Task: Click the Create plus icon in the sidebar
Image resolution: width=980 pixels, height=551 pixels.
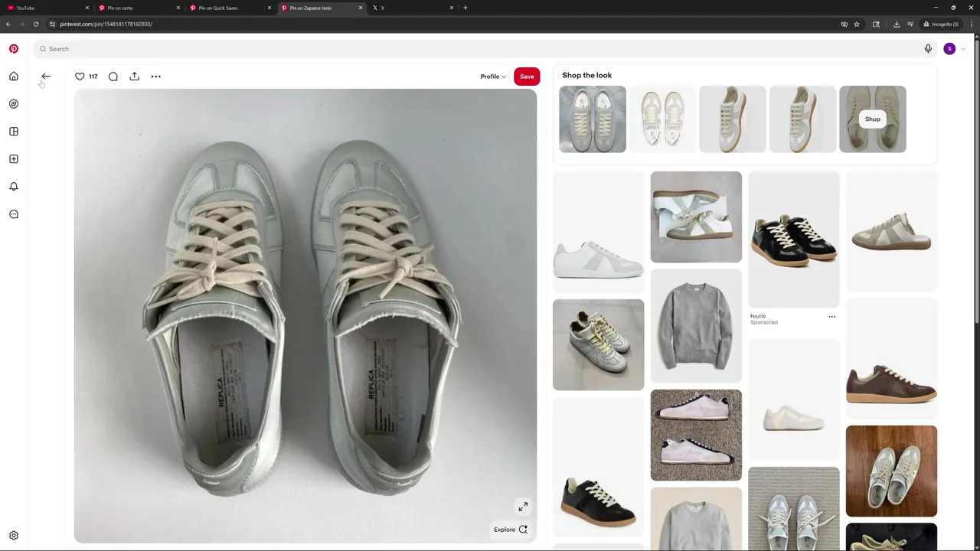Action: pyautogui.click(x=14, y=159)
